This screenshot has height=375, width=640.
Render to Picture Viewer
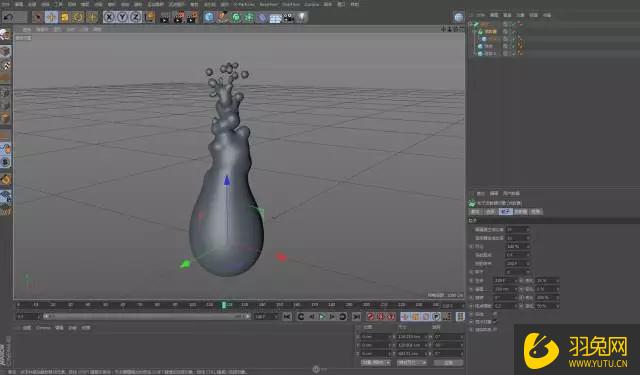179,17
